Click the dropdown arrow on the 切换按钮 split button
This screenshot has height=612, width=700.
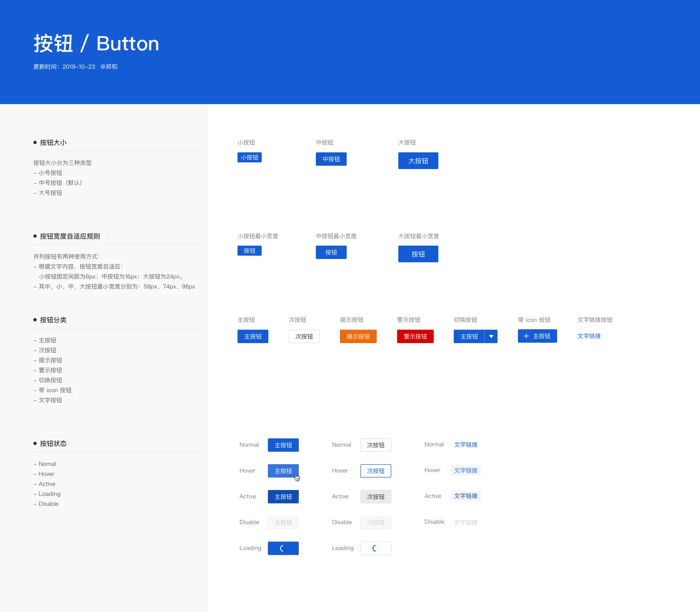[491, 336]
